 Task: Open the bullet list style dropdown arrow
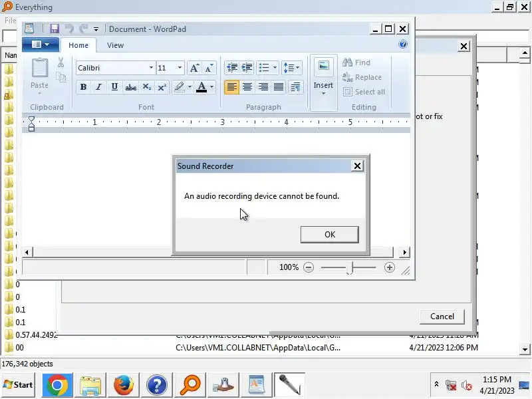pos(275,68)
